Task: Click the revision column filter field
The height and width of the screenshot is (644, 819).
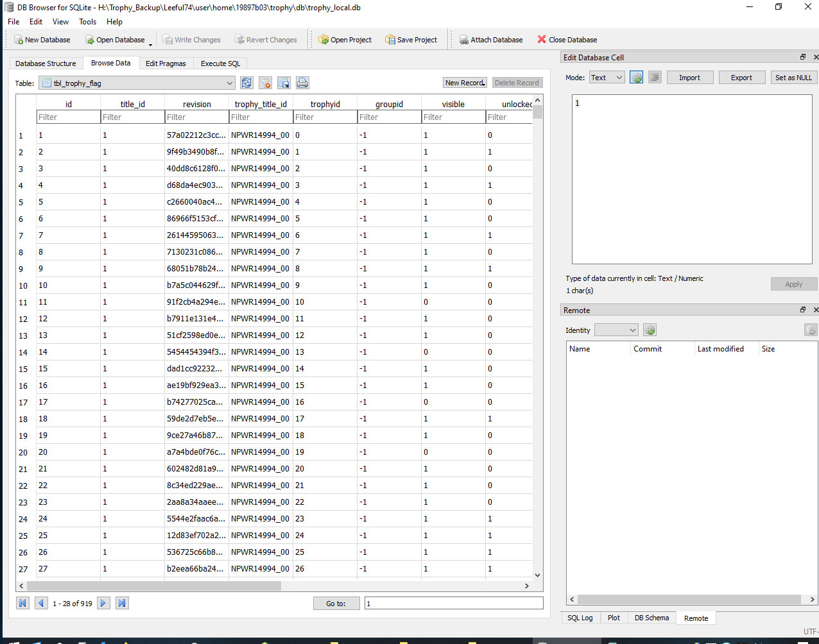Action: pyautogui.click(x=196, y=117)
